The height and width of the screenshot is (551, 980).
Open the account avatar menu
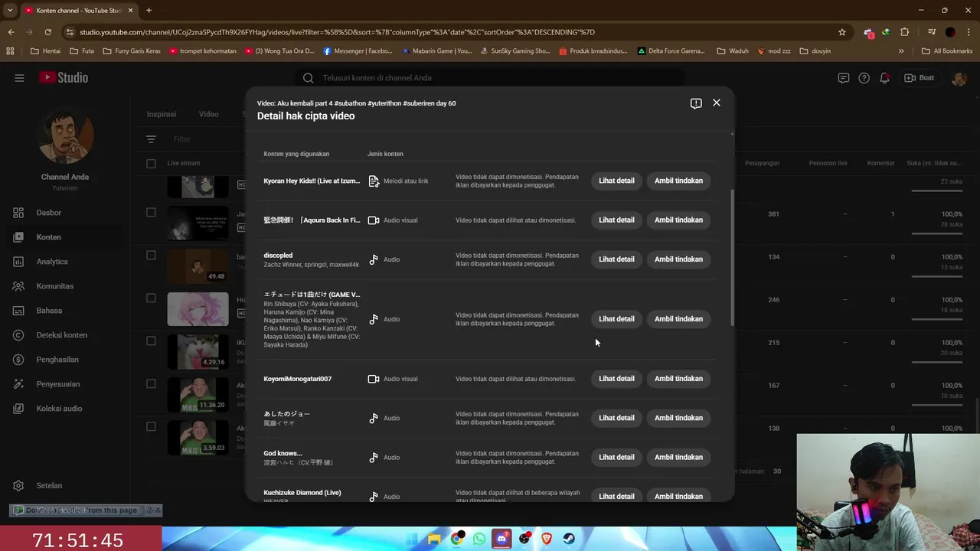959,78
